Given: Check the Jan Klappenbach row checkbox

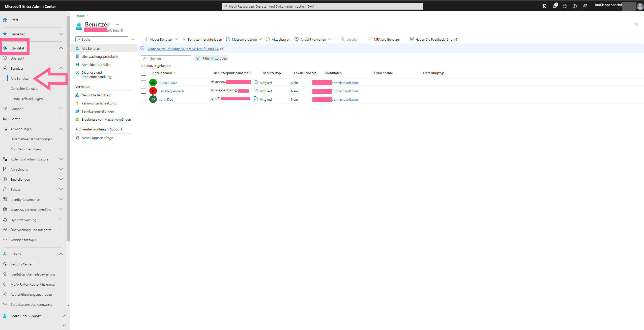Looking at the screenshot, I should (143, 91).
